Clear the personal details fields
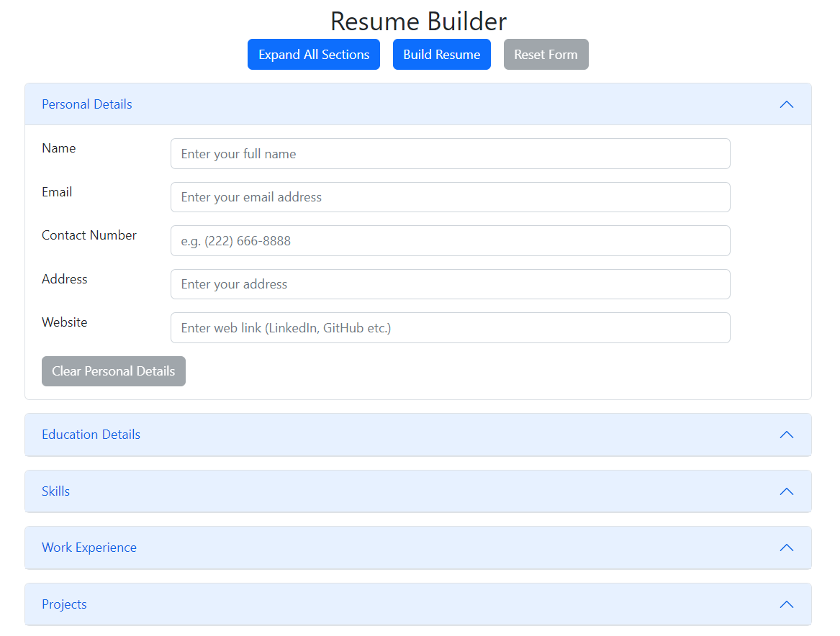The height and width of the screenshot is (636, 840). [x=114, y=371]
